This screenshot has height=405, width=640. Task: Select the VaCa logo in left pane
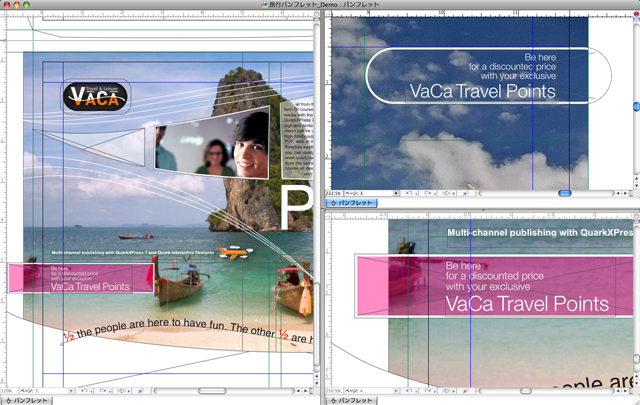click(x=95, y=97)
